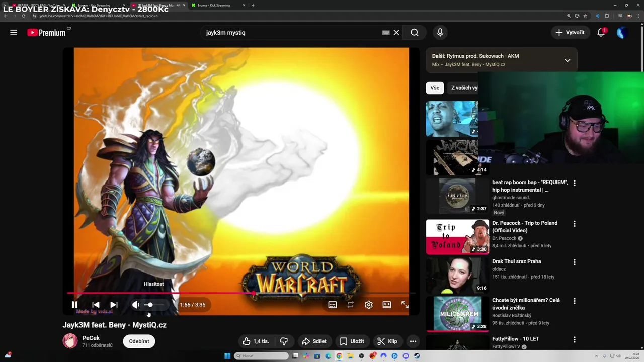Subscribe with the Odebírat button
This screenshot has height=362, width=644.
(139, 341)
